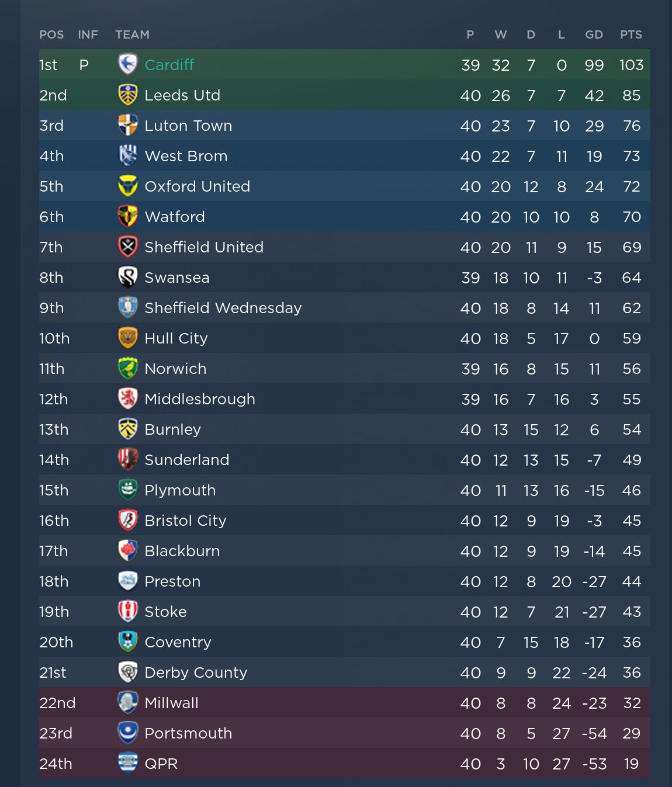Open the Cardiff team name link
This screenshot has width=672, height=787.
169,65
